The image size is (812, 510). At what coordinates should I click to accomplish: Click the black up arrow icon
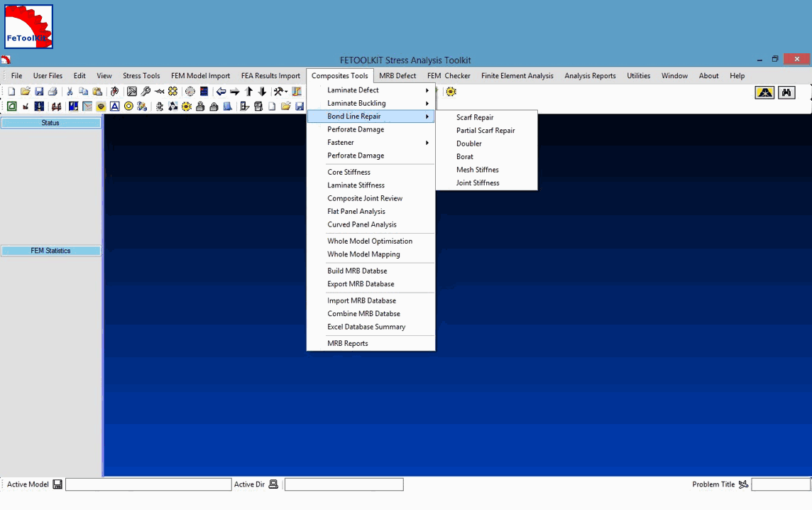tap(248, 92)
